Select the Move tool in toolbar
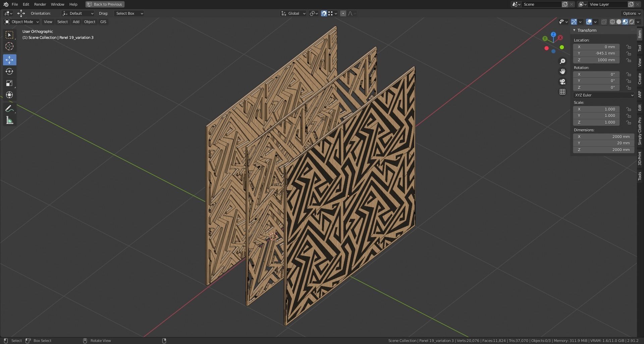 click(x=9, y=60)
